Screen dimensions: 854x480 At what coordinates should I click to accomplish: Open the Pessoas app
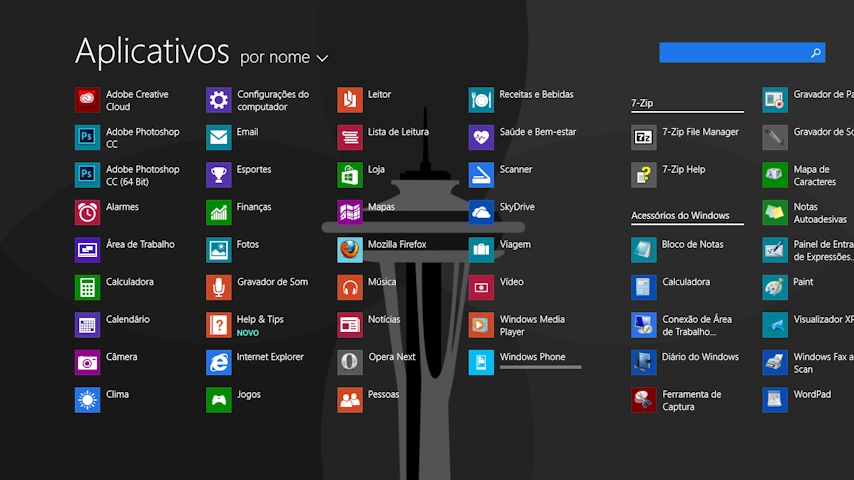[350, 400]
